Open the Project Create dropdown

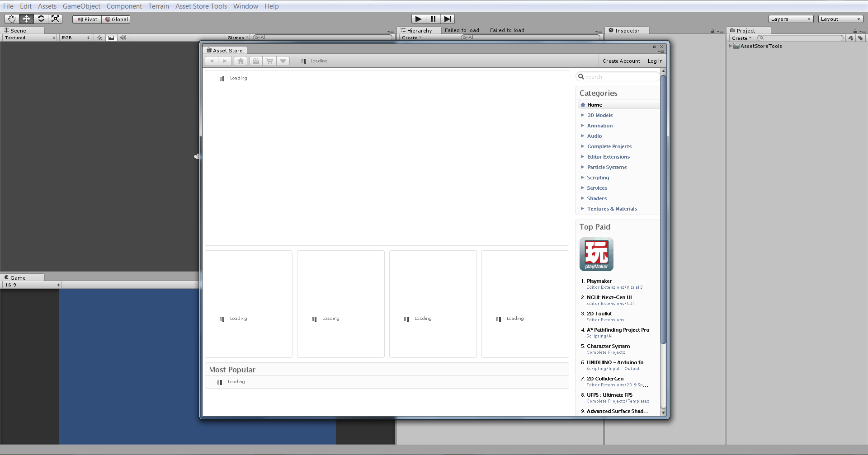(x=741, y=38)
